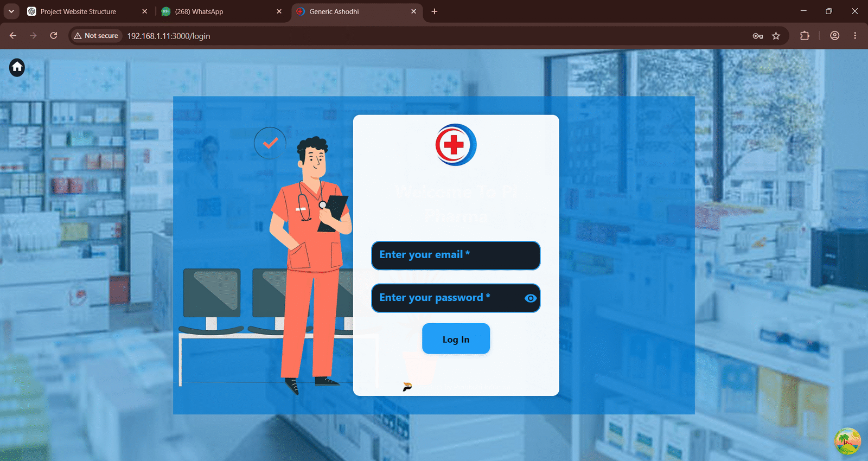
Task: Click the small logo at login card bottom
Action: (407, 387)
